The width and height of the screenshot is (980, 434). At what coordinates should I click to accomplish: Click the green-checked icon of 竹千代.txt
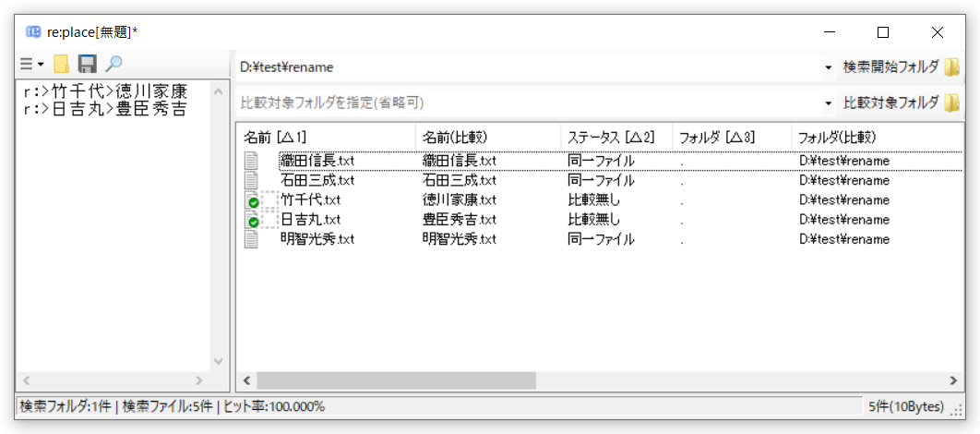pyautogui.click(x=251, y=200)
